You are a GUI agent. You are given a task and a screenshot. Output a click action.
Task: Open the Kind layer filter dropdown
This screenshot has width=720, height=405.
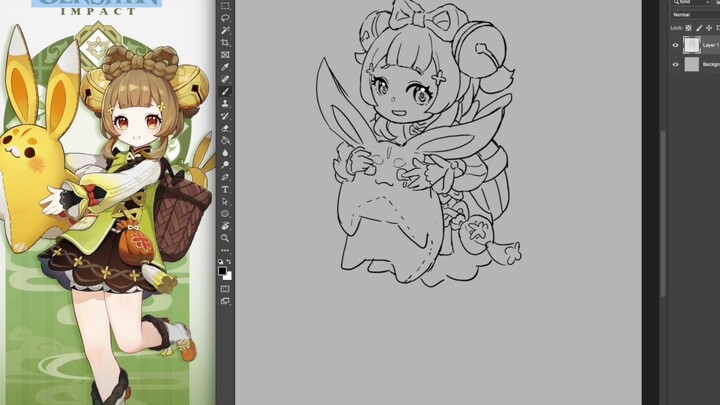pyautogui.click(x=692, y=2)
